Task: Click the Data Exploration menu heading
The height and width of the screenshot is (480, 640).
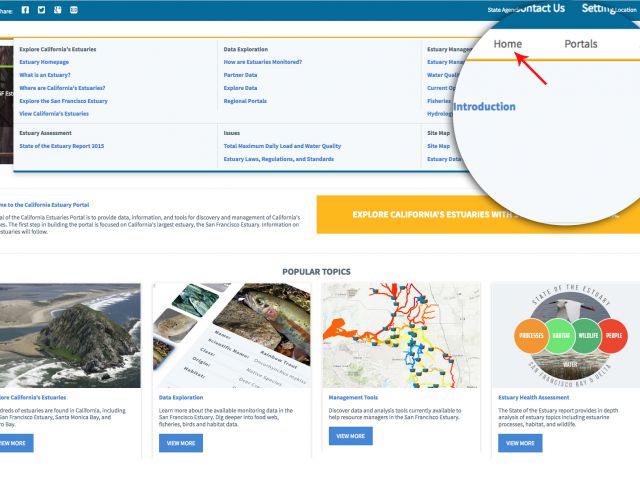Action: 246,49
